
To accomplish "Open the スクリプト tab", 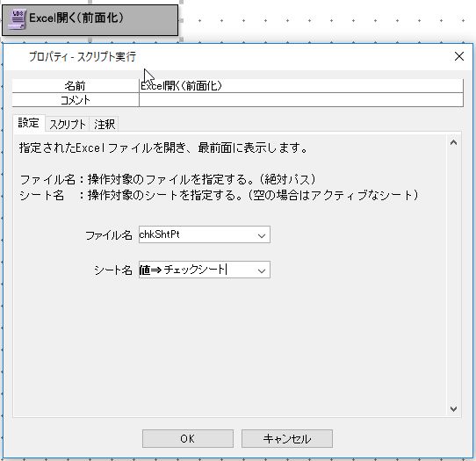I will click(x=68, y=124).
